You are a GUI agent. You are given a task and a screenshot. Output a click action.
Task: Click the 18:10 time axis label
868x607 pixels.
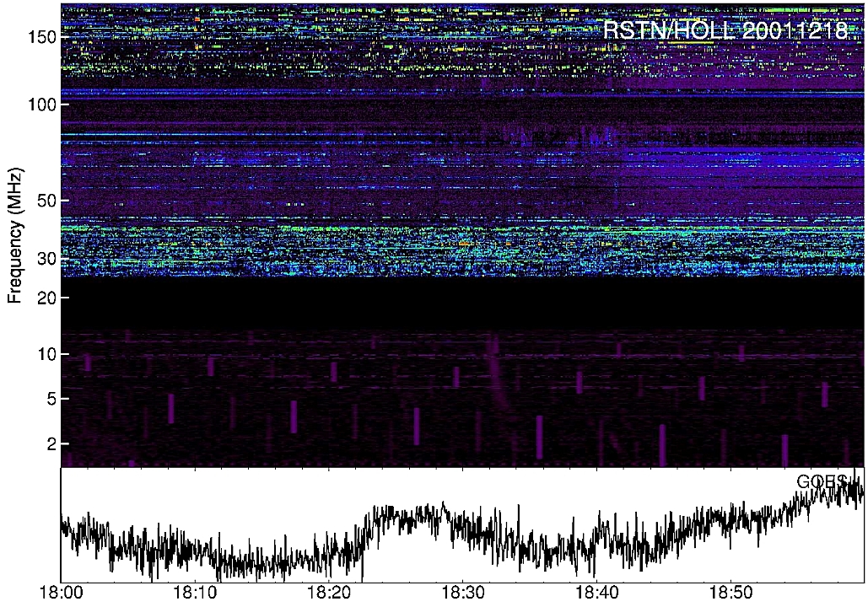click(195, 594)
